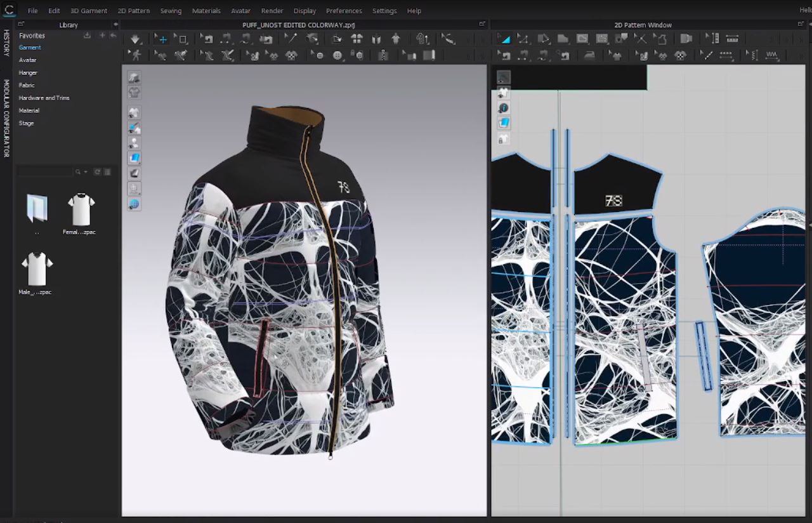Select the Select/Move tool in 3D toolbar
812x523 pixels.
tap(162, 39)
